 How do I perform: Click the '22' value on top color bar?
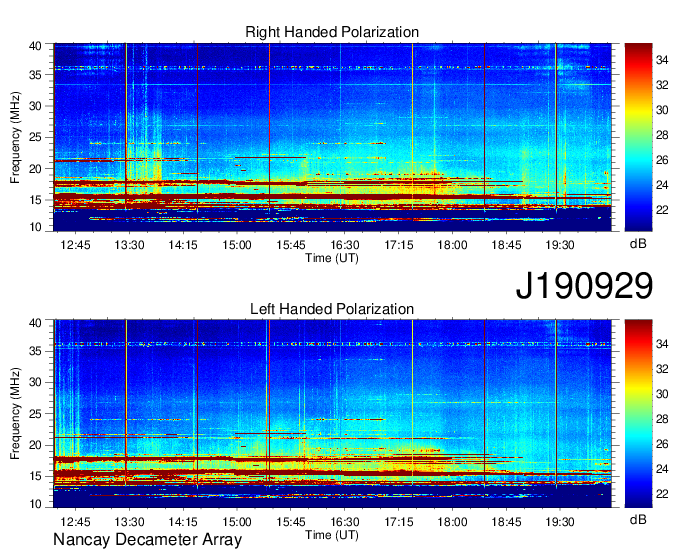pyautogui.click(x=662, y=210)
